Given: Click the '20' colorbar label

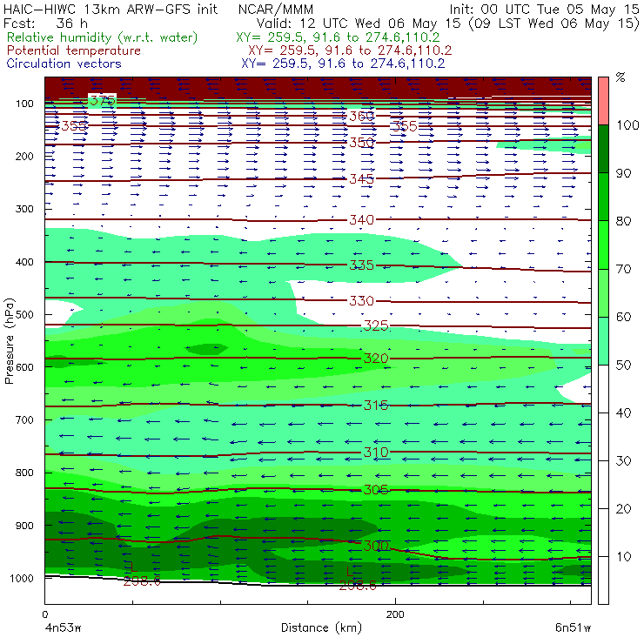Looking at the screenshot, I should tap(623, 509).
